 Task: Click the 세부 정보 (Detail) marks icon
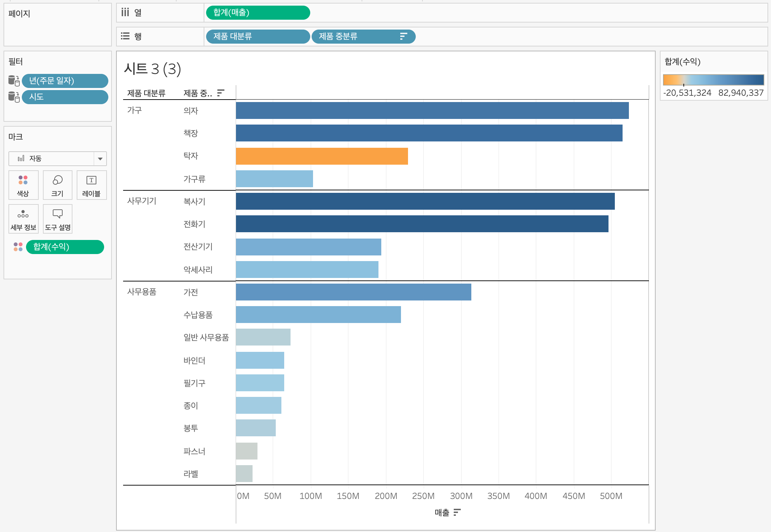(23, 218)
